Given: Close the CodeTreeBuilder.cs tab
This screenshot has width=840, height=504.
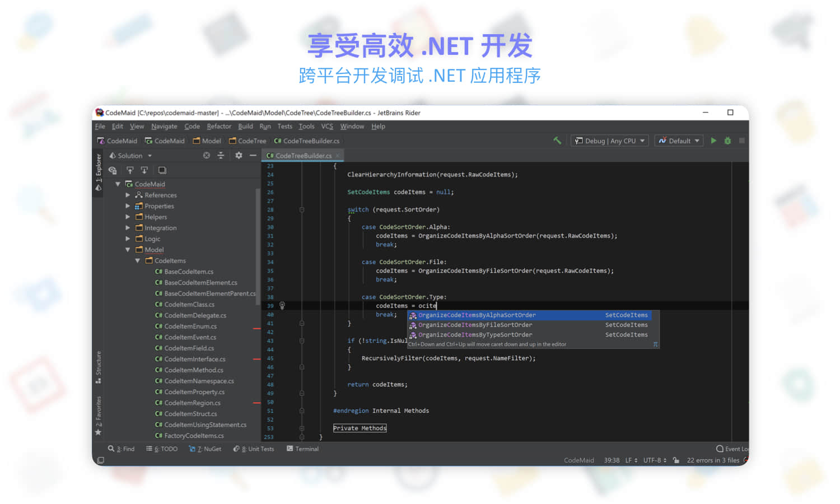Looking at the screenshot, I should [337, 156].
